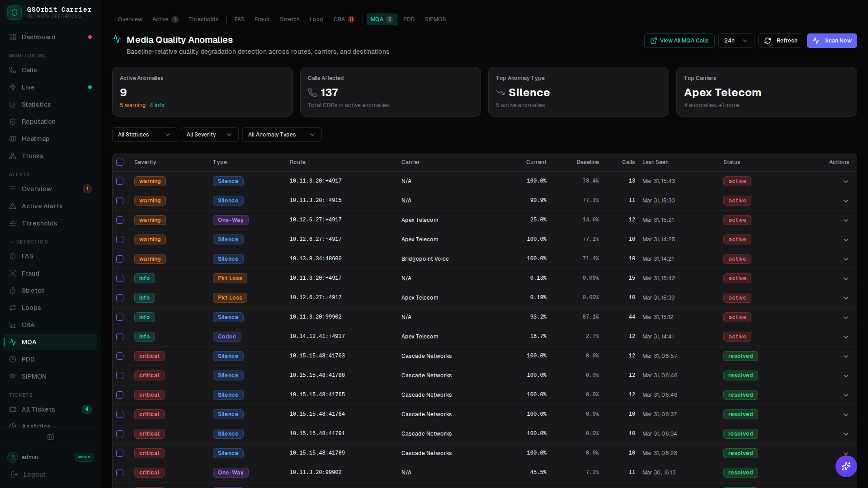Click the Loops repeat icon in sidebar
Image resolution: width=868 pixels, height=488 pixels.
coord(13,308)
